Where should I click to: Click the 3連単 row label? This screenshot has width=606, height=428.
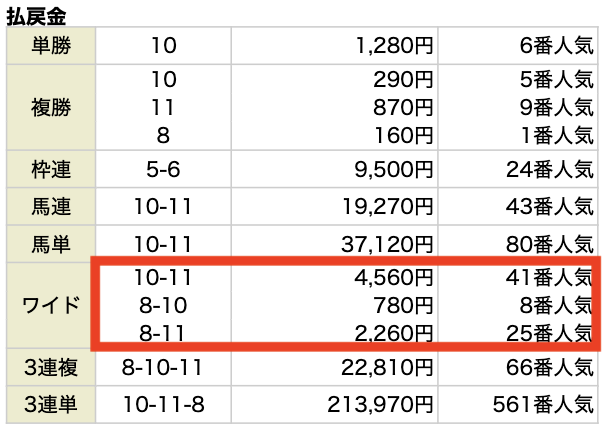[50, 406]
